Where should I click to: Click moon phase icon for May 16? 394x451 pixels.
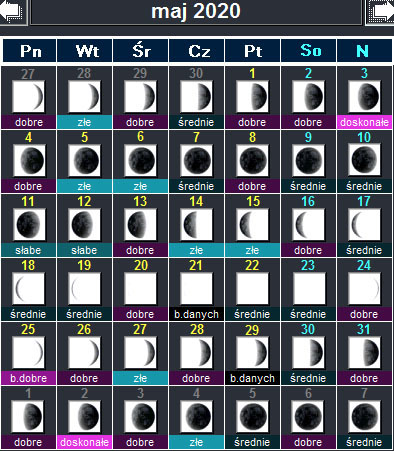point(308,224)
